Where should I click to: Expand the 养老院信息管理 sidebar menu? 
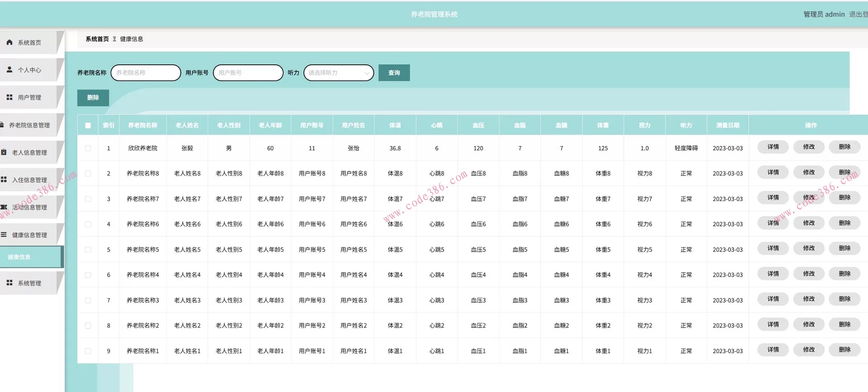tap(29, 125)
